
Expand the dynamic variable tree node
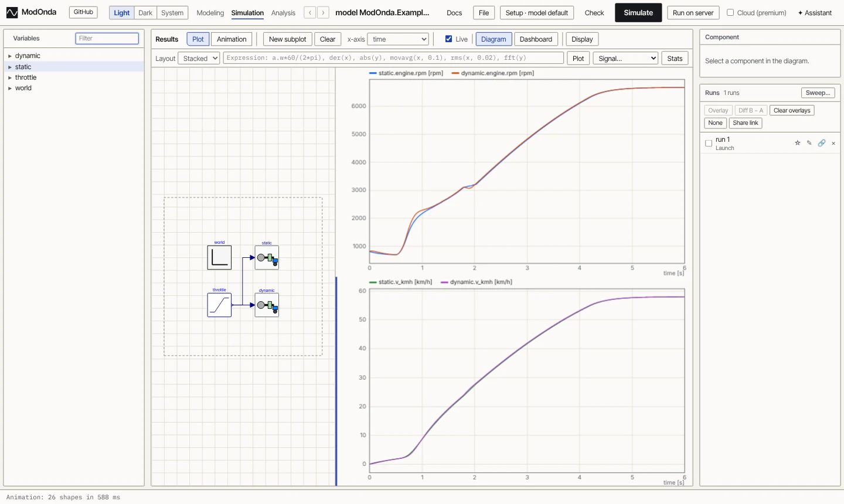pyautogui.click(x=10, y=56)
